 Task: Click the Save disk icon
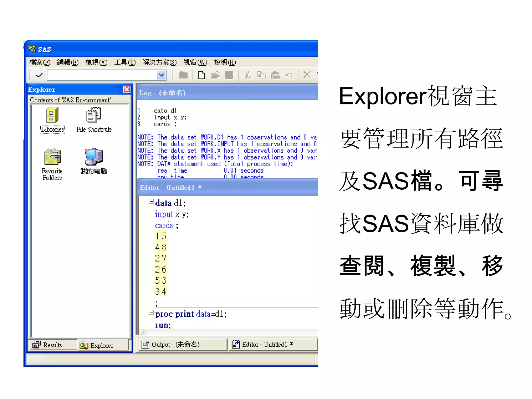(229, 75)
